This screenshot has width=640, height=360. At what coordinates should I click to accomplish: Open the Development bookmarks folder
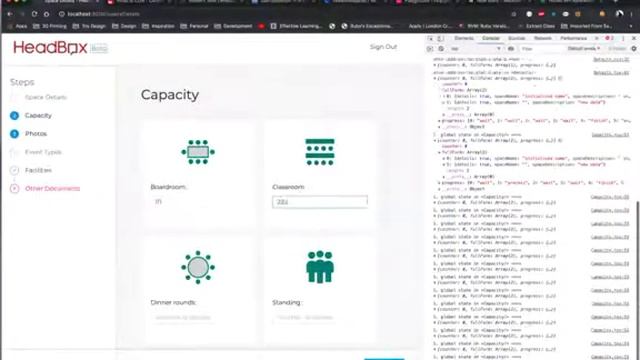[233, 26]
